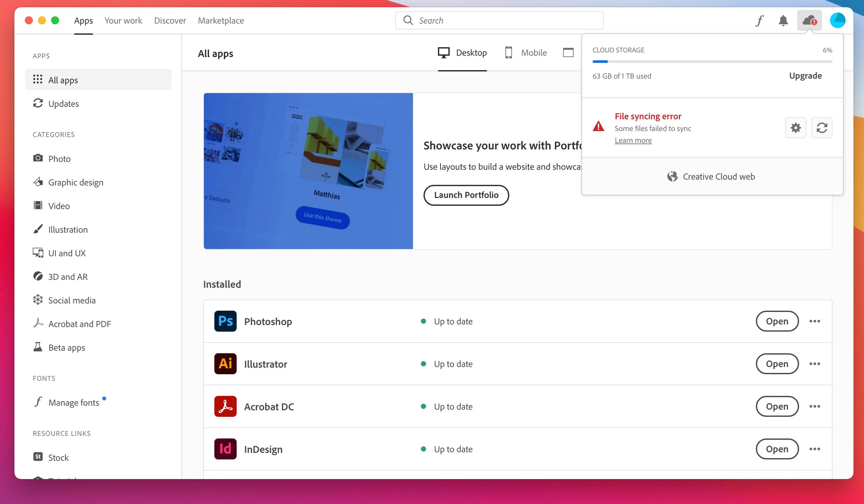Screen dimensions: 864x504
Task: Open the fonts icon in the top bar
Action: [x=759, y=21]
